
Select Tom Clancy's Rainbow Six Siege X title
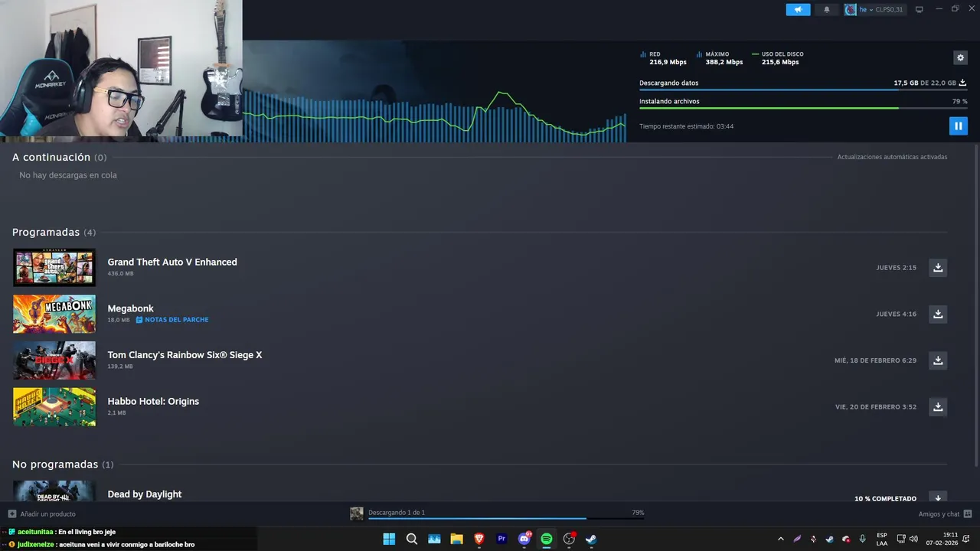tap(185, 355)
